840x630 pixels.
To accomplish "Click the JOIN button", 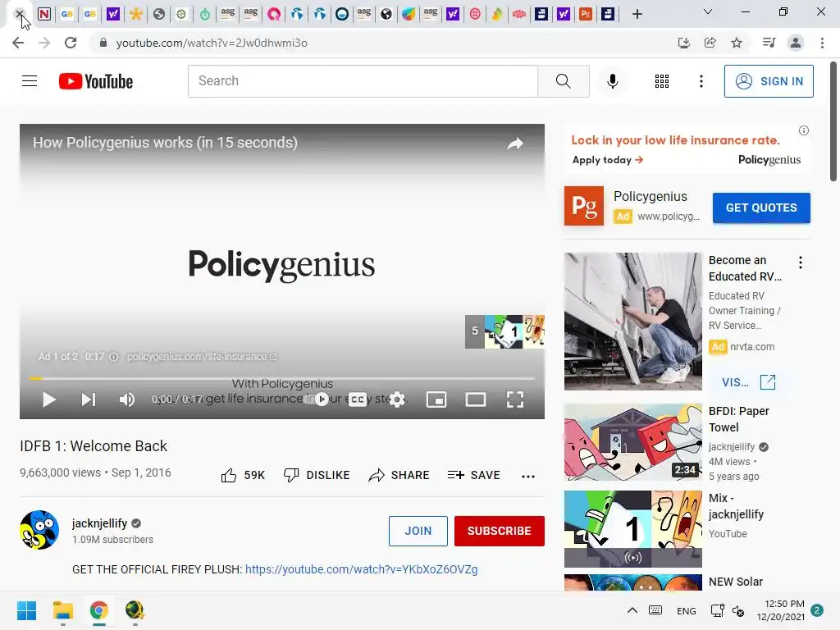I will 418,531.
